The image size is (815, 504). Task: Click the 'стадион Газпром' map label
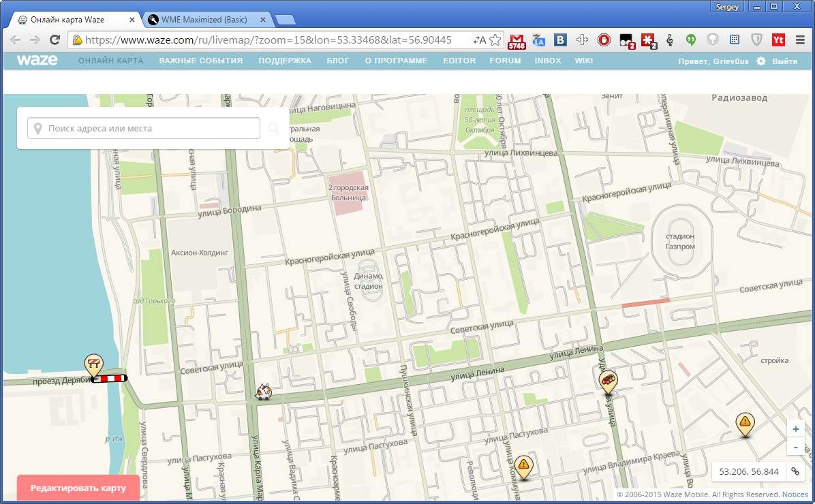[x=680, y=241]
